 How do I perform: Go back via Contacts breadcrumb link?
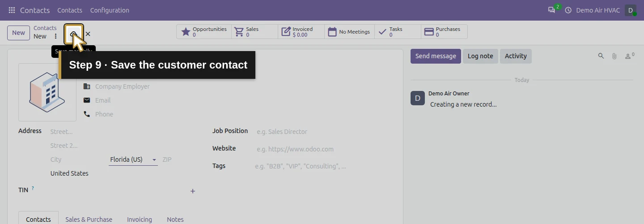click(x=45, y=28)
